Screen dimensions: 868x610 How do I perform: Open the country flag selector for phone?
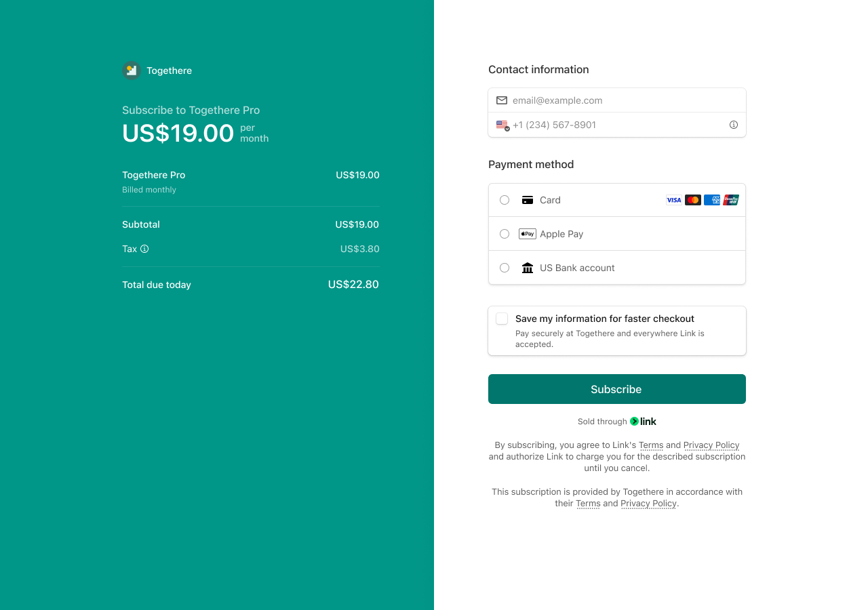(502, 125)
